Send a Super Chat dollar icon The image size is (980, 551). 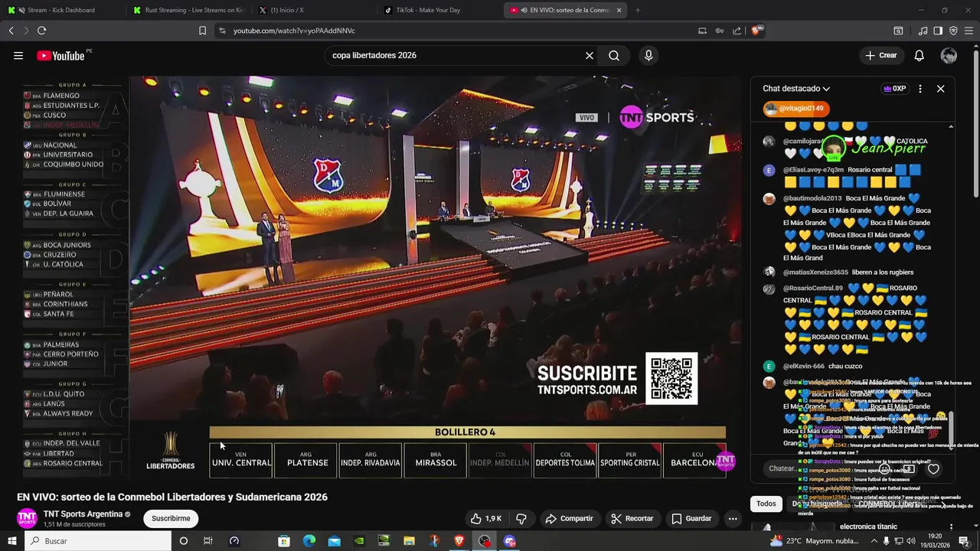click(909, 468)
